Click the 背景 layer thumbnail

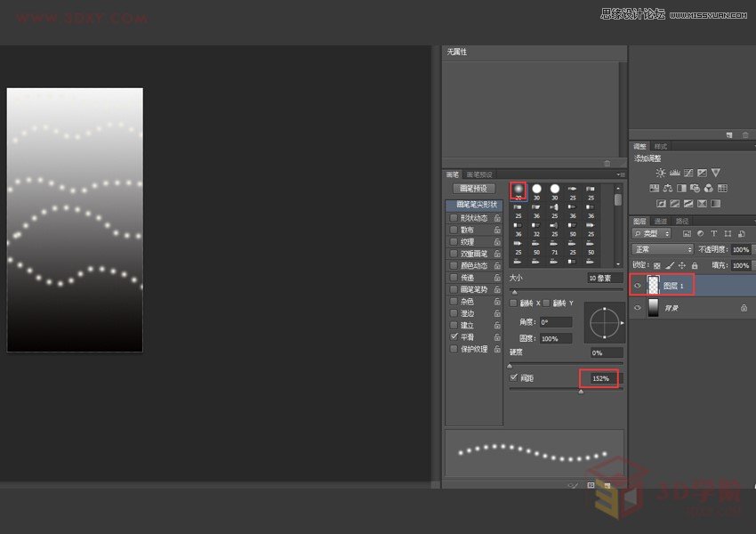coord(655,307)
